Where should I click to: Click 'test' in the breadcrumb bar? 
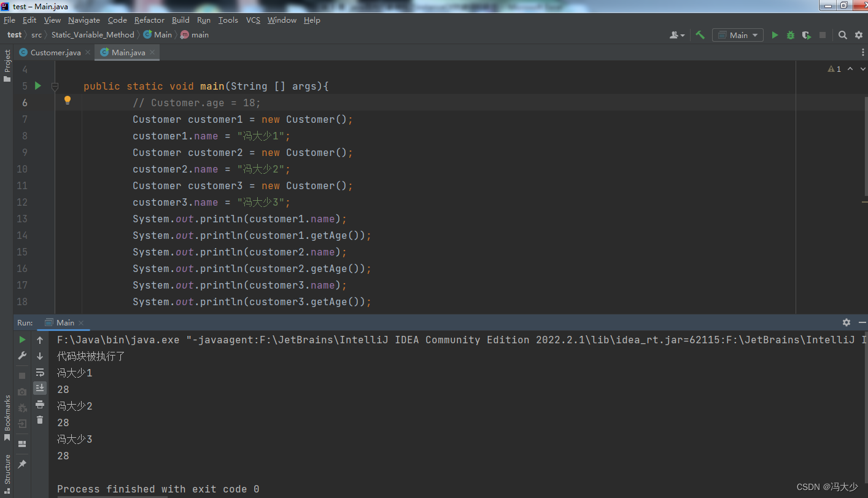pos(14,35)
